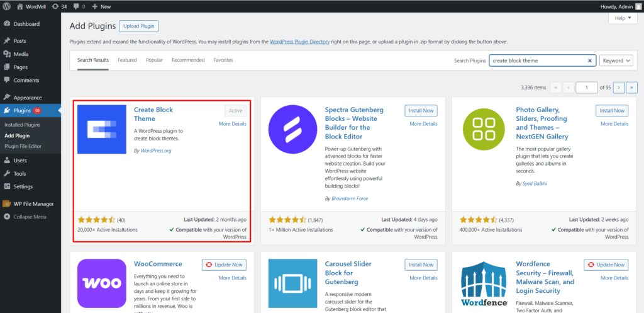This screenshot has height=313, width=644.
Task: Open the 34 pending updates icon
Action: (60, 6)
